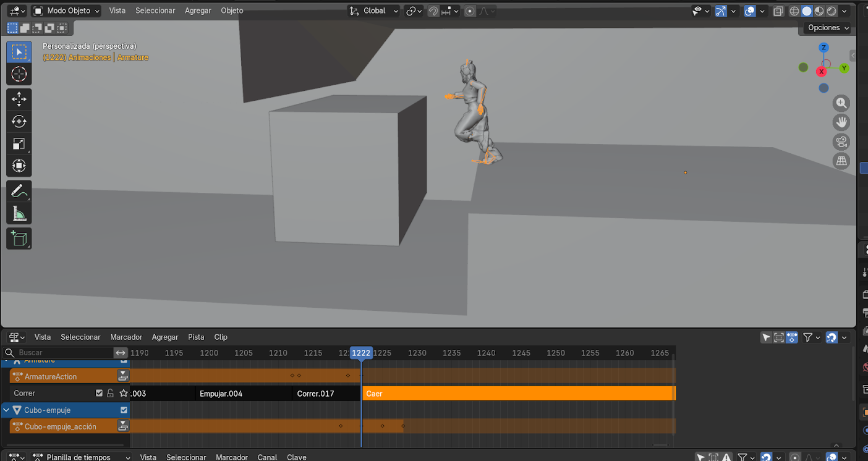Uncheck the Cubo-empuje track checkbox
868x461 pixels.
(124, 410)
